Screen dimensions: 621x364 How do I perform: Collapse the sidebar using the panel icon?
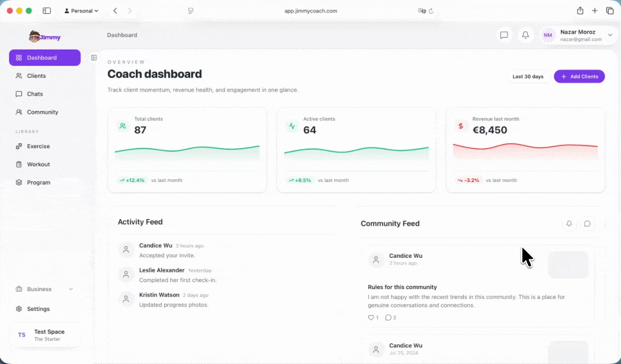click(x=94, y=58)
